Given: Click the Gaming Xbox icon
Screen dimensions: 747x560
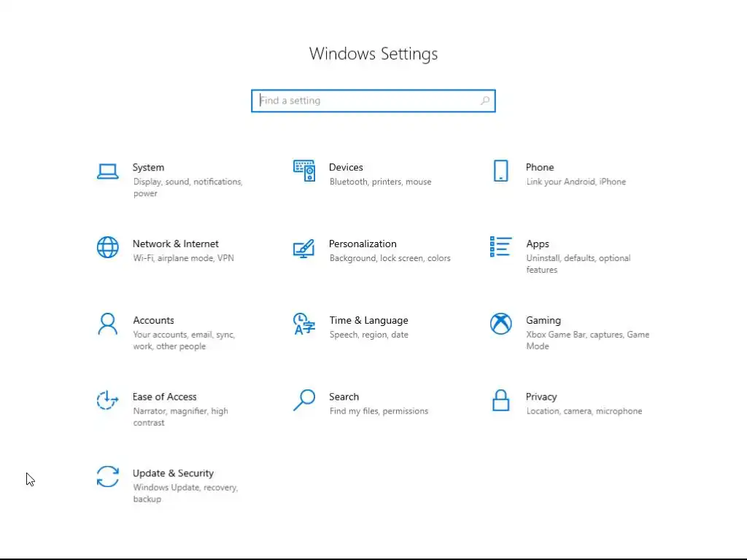Looking at the screenshot, I should 500,324.
